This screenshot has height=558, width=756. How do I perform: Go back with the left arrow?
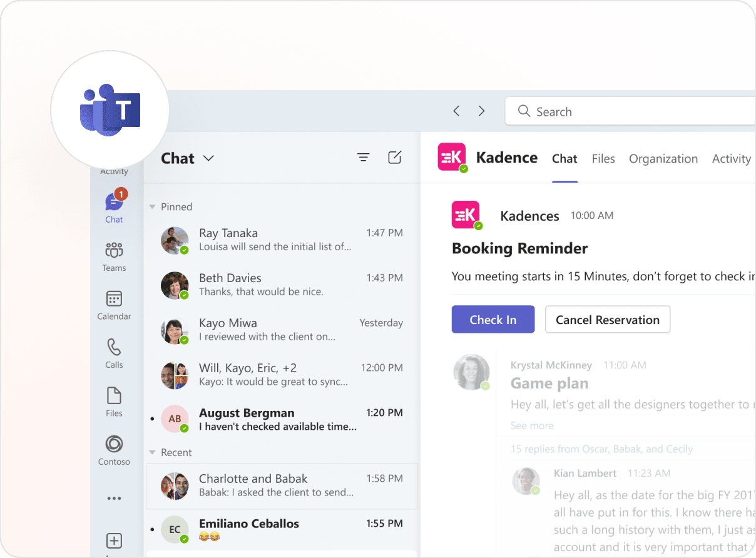(x=456, y=111)
